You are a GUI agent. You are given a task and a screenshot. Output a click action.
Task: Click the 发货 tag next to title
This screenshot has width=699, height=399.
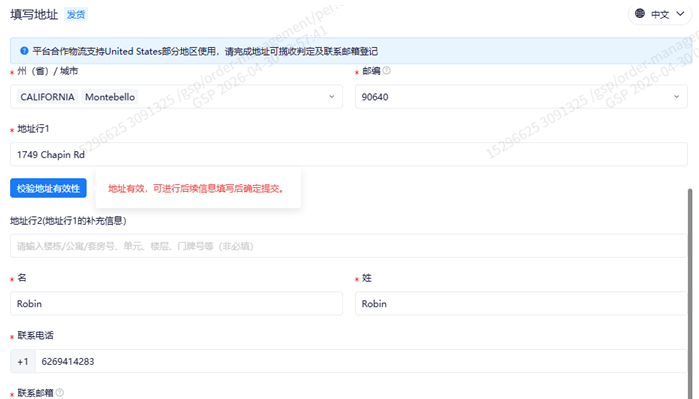click(76, 15)
